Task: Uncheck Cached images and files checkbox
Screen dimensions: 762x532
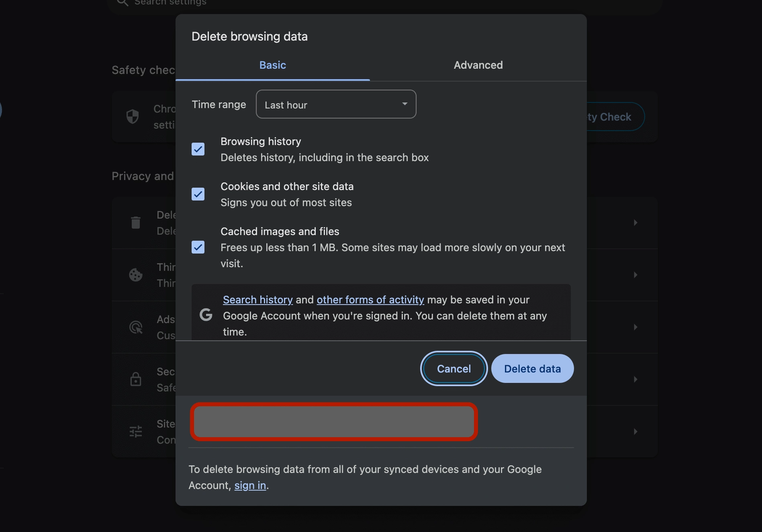Action: [198, 247]
